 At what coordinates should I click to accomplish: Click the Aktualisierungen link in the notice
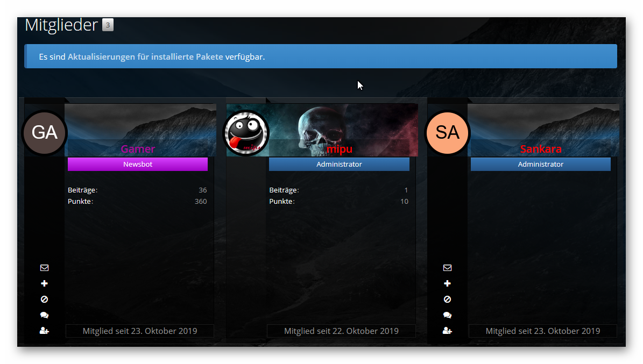101,56
